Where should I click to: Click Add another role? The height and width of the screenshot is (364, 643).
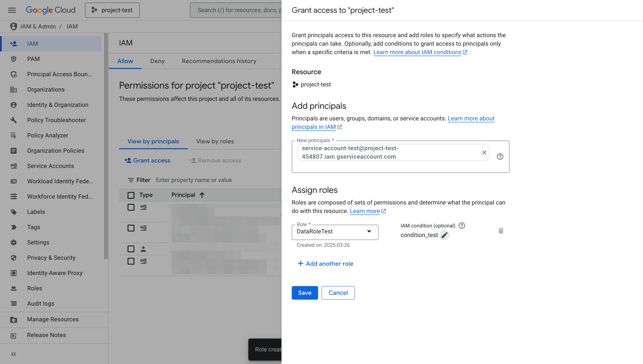click(x=325, y=264)
